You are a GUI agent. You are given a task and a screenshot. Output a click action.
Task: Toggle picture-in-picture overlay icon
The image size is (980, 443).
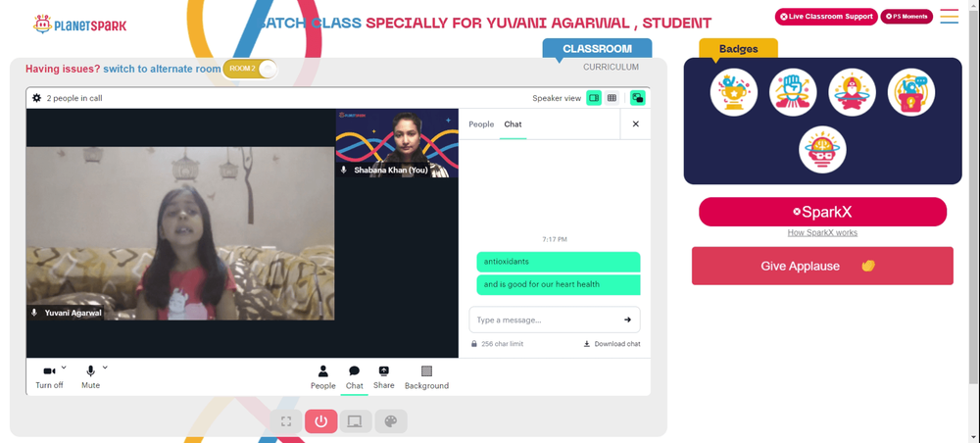[638, 98]
